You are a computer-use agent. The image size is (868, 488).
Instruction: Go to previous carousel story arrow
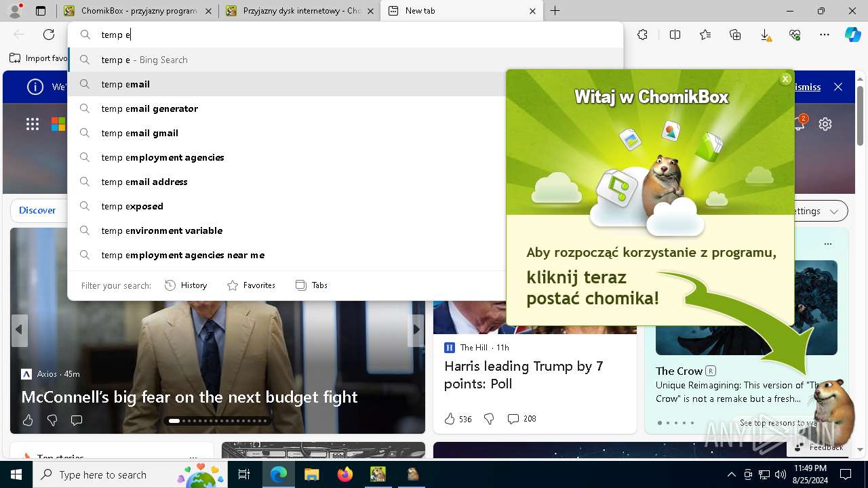tap(19, 330)
